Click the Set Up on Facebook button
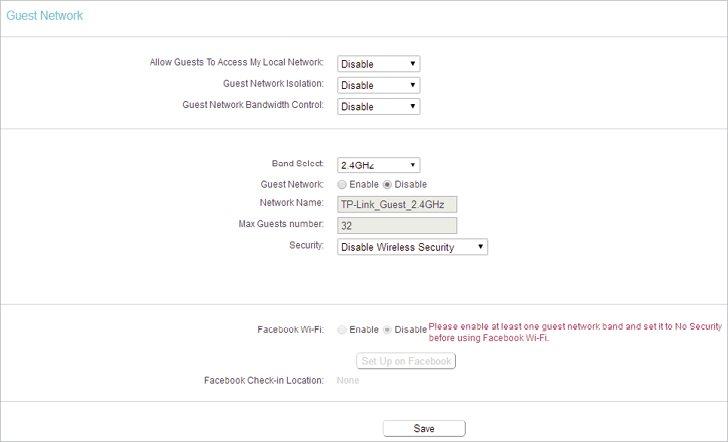This screenshot has height=442, width=728. tap(406, 361)
